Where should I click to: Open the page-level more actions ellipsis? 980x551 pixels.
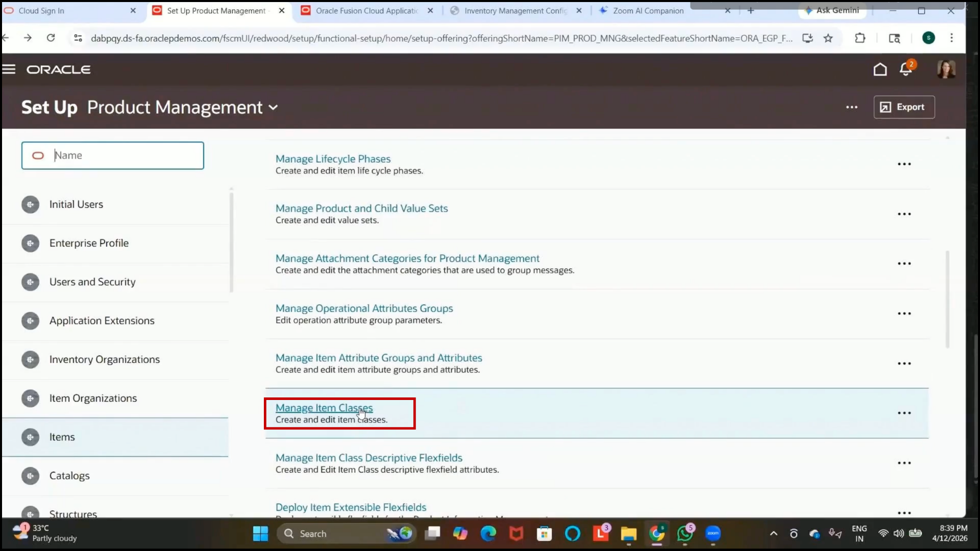(x=851, y=107)
